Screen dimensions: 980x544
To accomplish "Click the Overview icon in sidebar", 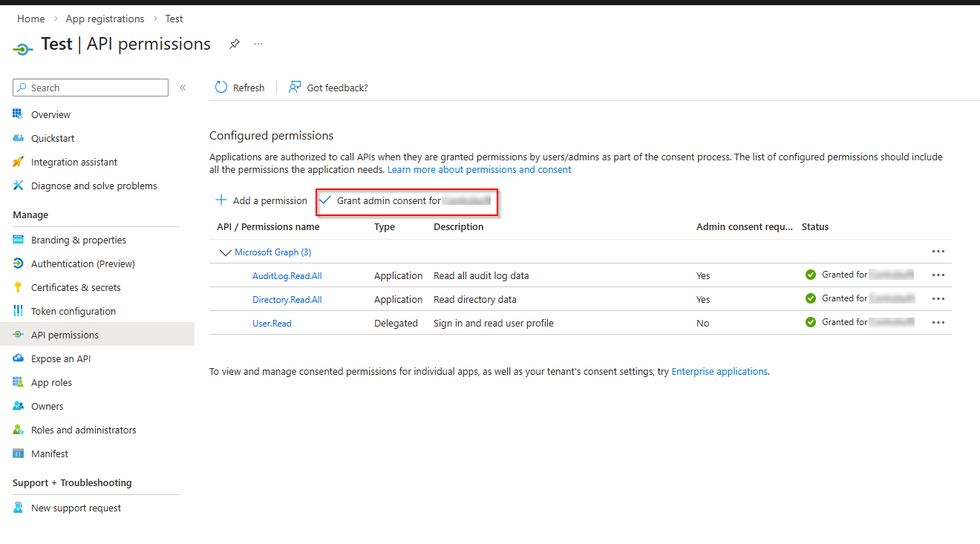I will [19, 114].
